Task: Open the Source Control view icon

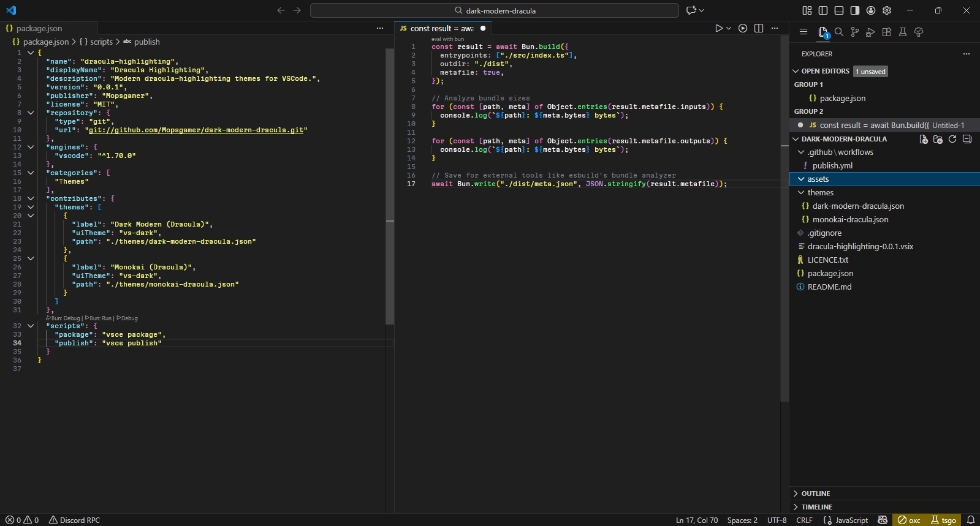Action: click(x=855, y=32)
